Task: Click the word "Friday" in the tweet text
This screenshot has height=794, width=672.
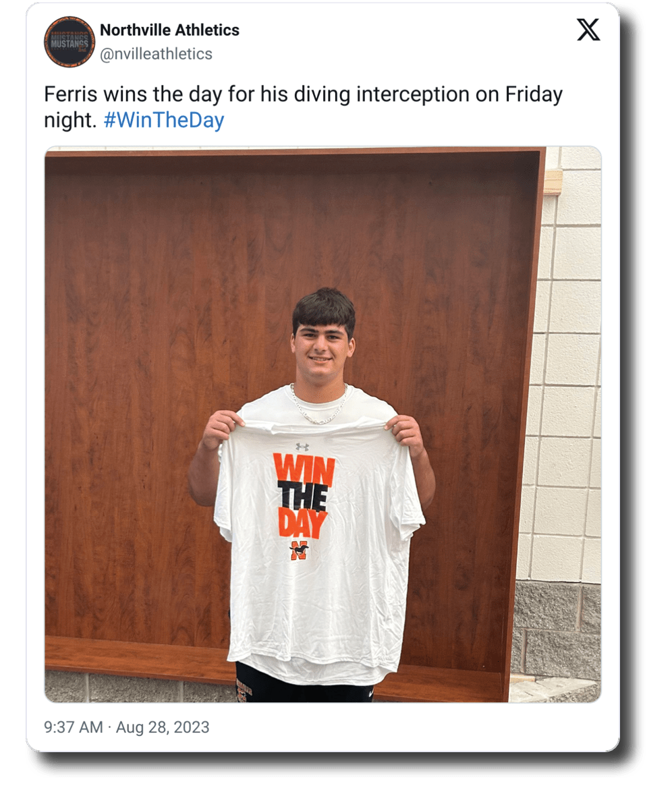Action: (x=533, y=94)
